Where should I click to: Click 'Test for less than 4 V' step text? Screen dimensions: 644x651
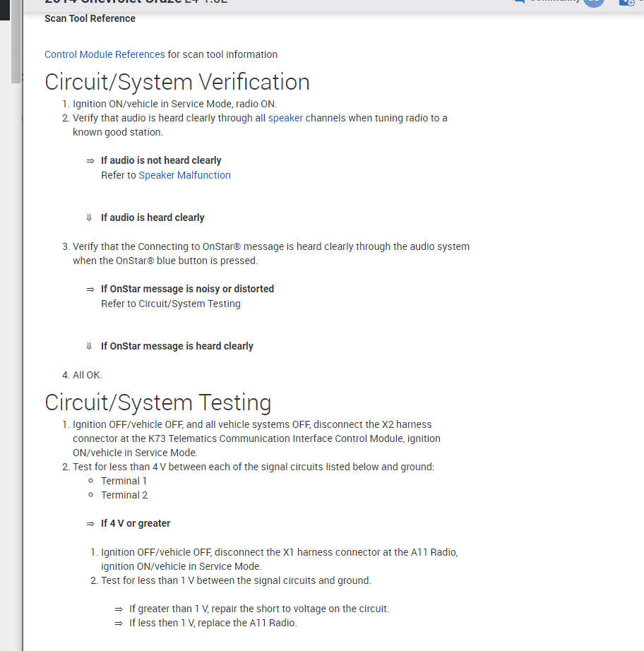pos(254,467)
